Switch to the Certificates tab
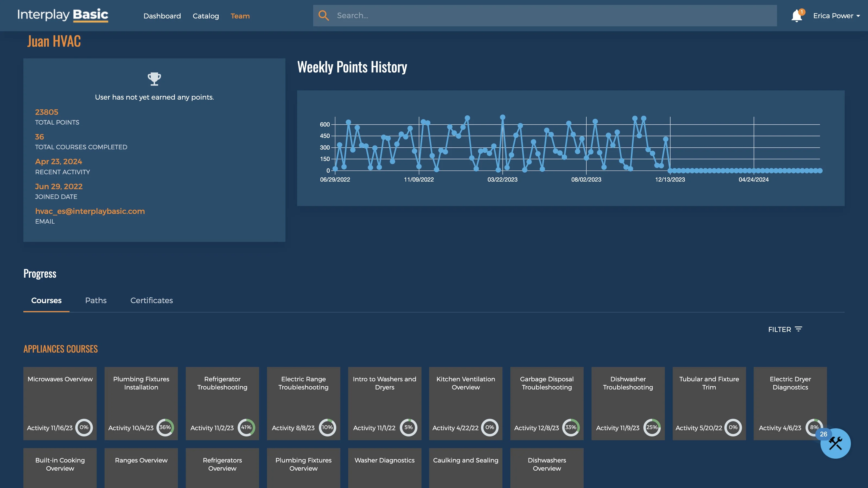868x488 pixels. (x=152, y=300)
